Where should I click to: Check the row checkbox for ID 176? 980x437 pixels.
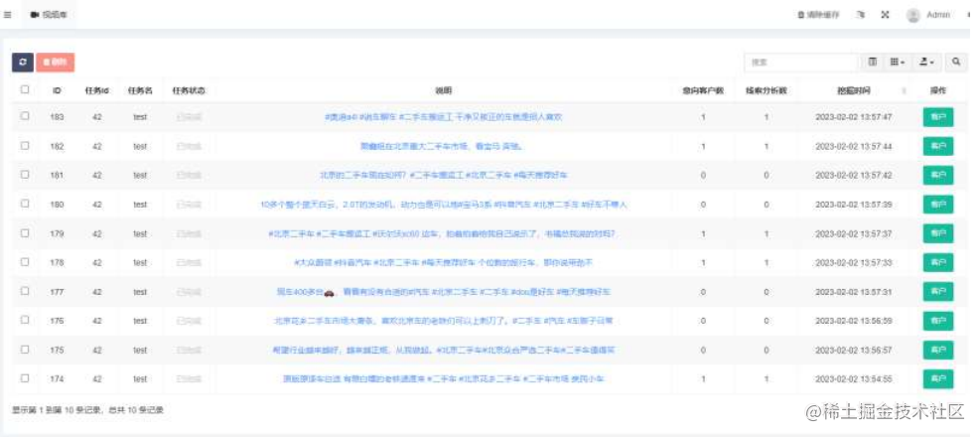coord(25,320)
